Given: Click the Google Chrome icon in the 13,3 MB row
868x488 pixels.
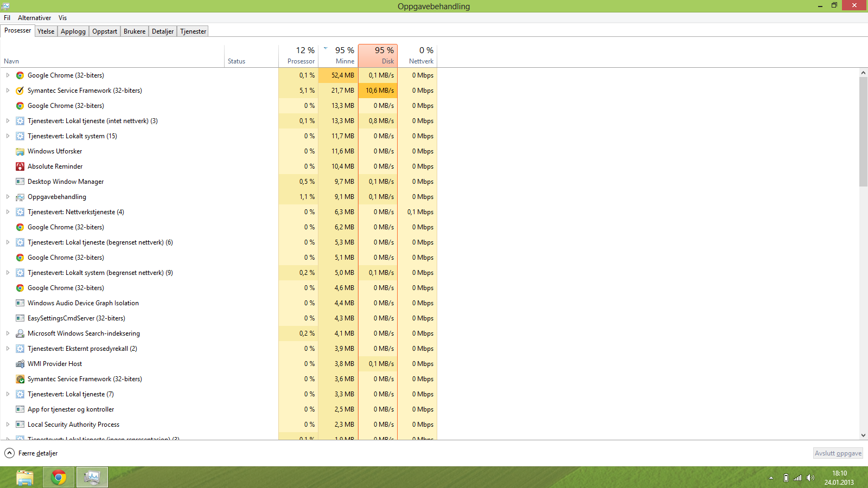Looking at the screenshot, I should point(20,106).
